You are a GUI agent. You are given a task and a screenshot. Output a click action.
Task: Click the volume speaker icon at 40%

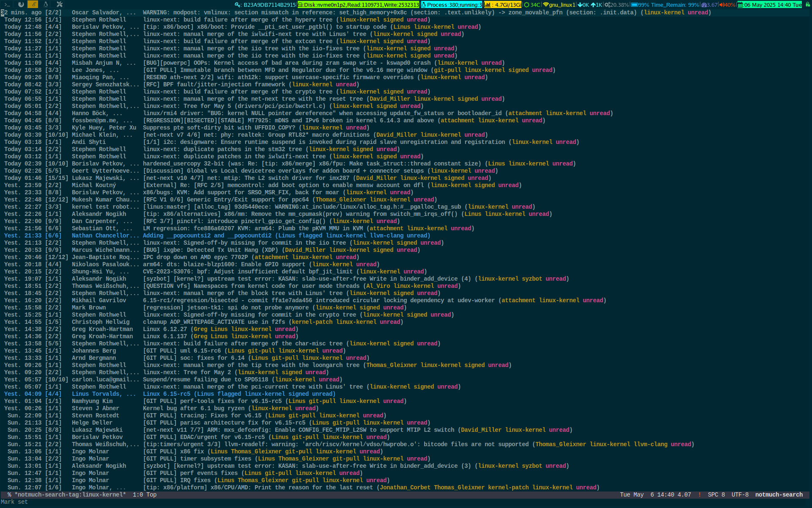click(721, 5)
